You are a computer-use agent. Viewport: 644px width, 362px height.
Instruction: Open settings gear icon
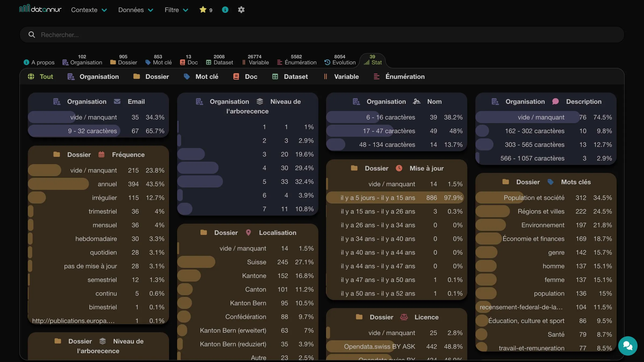241,10
